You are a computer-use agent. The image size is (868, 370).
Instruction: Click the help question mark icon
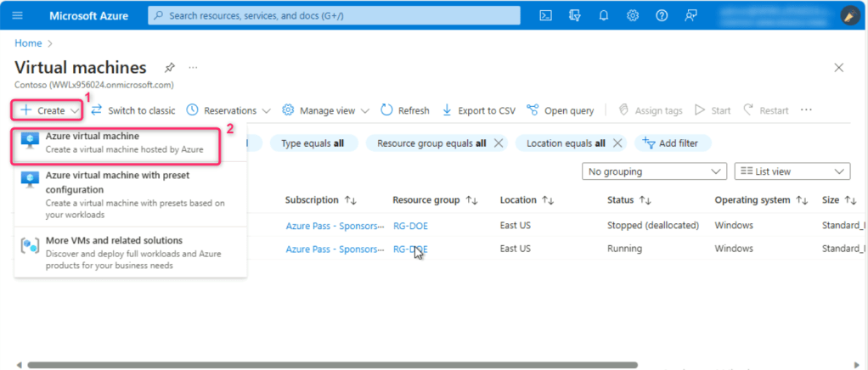coord(662,16)
